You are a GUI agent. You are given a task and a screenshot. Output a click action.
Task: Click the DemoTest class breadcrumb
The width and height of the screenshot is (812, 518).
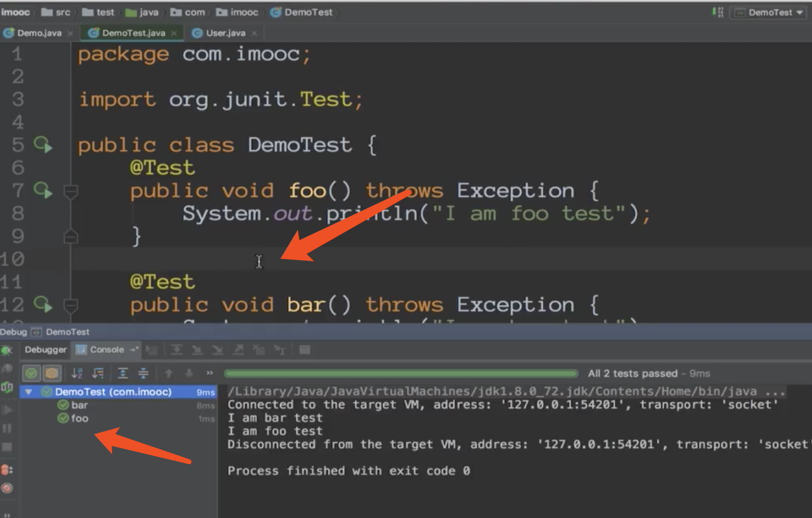point(302,12)
